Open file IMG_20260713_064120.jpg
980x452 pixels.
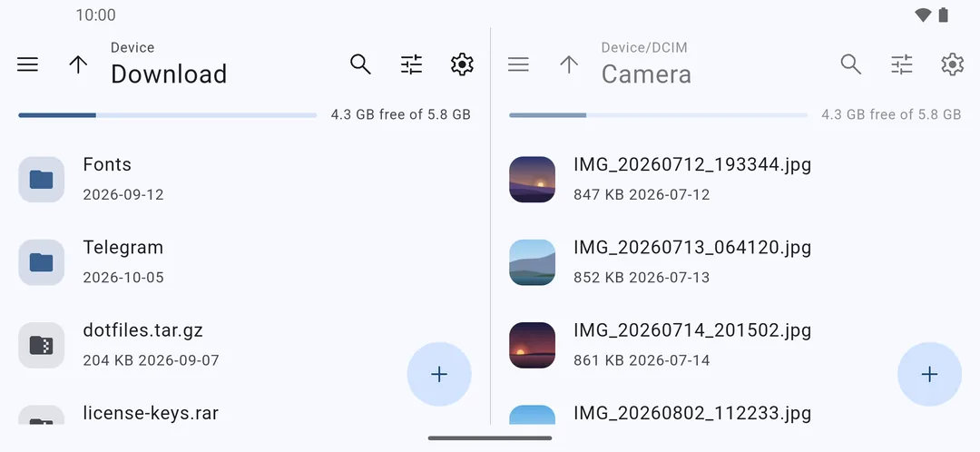pos(736,262)
